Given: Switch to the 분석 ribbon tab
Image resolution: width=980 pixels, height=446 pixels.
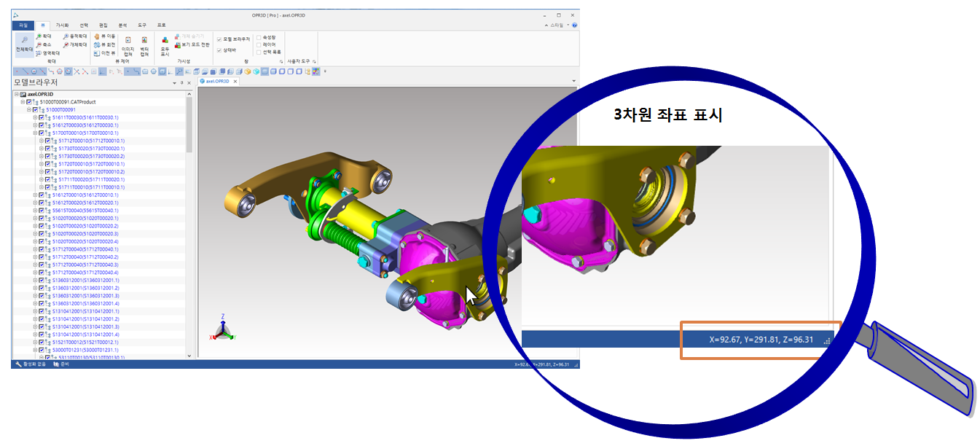Looking at the screenshot, I should [122, 25].
